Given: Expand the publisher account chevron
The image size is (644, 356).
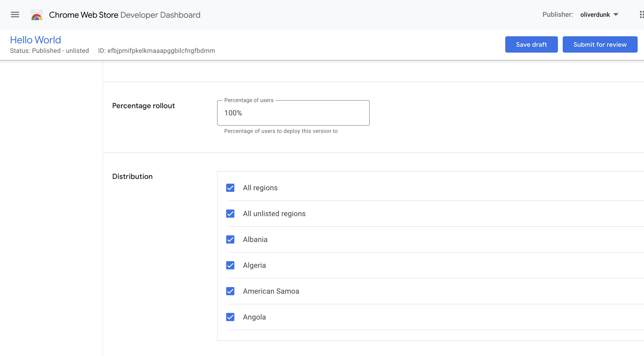Looking at the screenshot, I should 616,15.
